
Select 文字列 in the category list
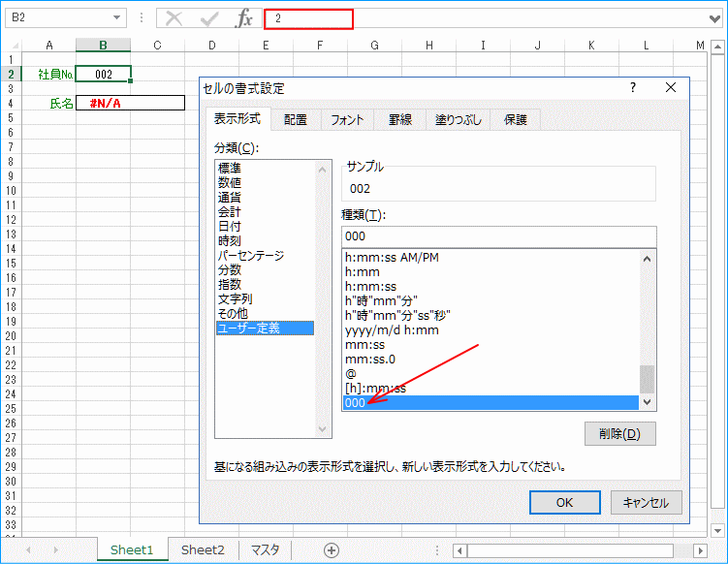(235, 299)
